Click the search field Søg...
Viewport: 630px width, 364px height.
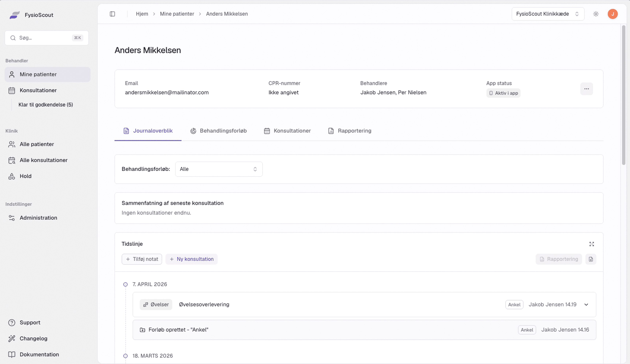[47, 38]
